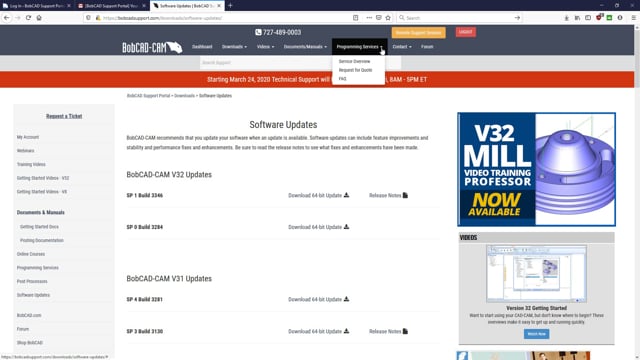
Task: Open Webinars link in sidebar
Action: click(25, 151)
